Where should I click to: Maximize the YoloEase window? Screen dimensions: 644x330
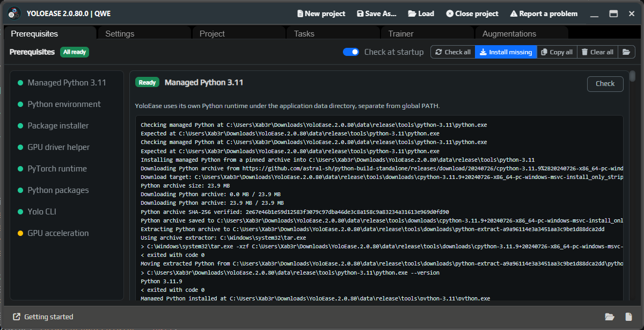(613, 13)
